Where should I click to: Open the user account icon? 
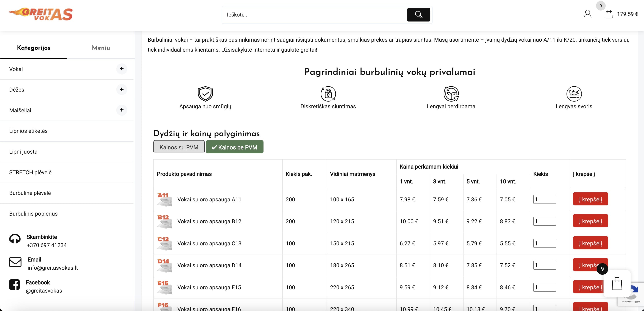coord(587,14)
